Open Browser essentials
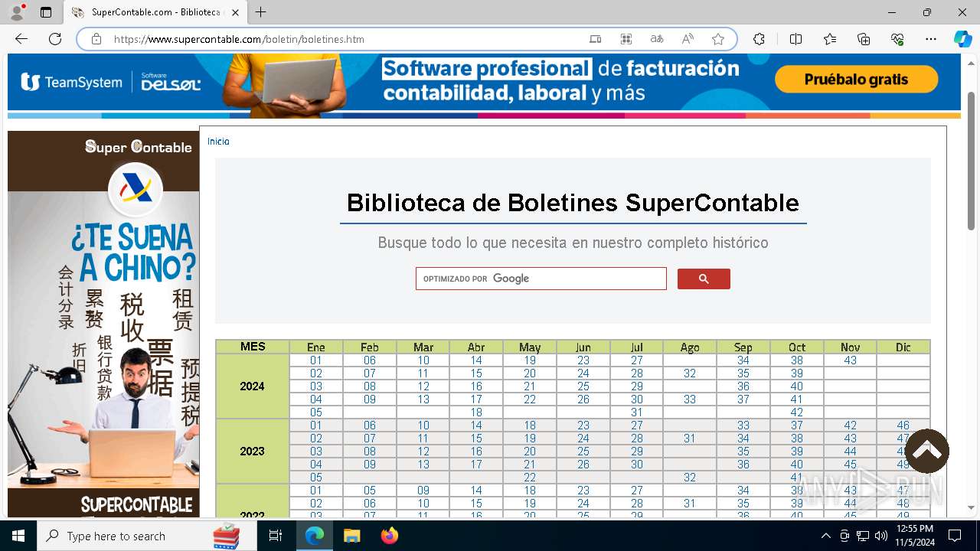The height and width of the screenshot is (551, 980). (897, 39)
